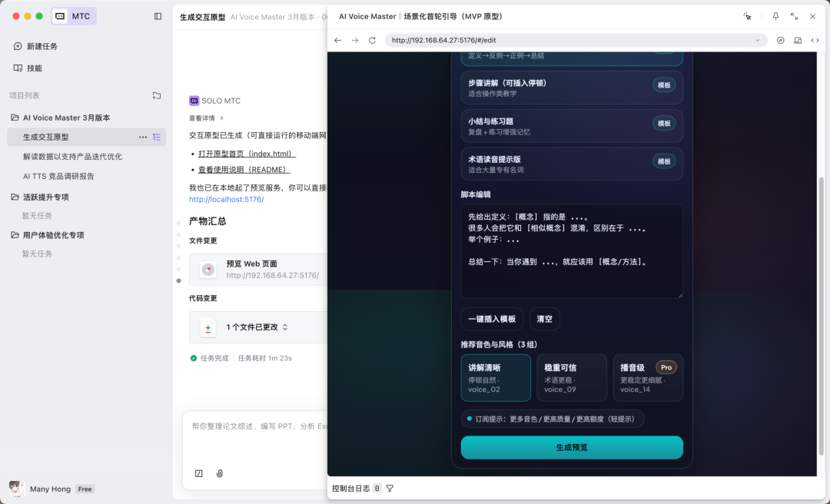
Task: Select the 稳重可信 voice style card
Action: (572, 377)
